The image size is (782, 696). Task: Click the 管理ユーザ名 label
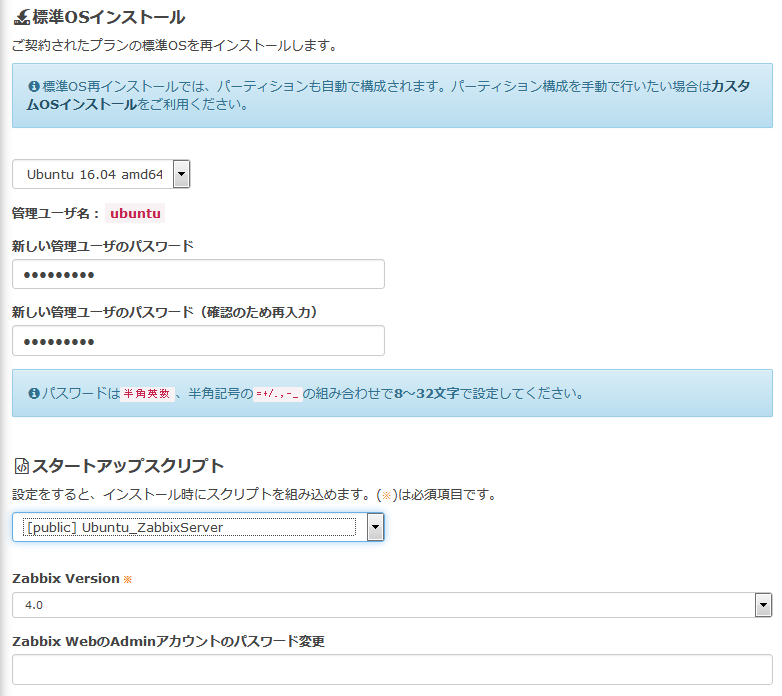(x=55, y=213)
